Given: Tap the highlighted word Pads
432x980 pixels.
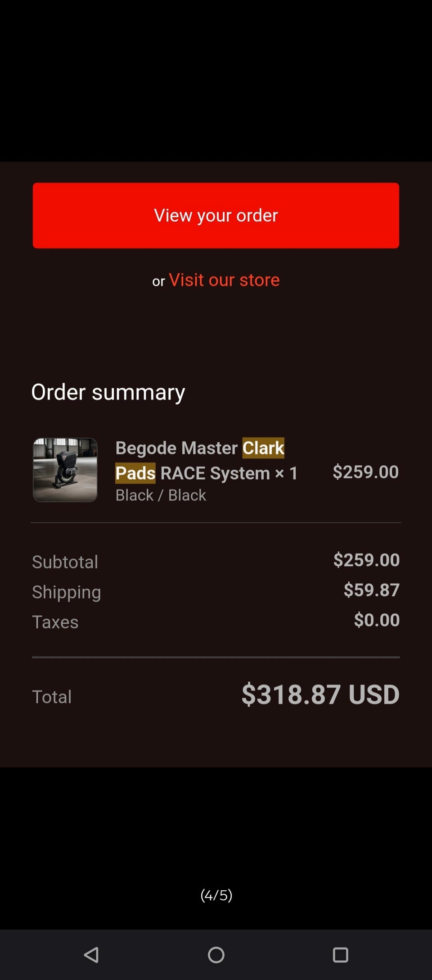Looking at the screenshot, I should [x=135, y=473].
